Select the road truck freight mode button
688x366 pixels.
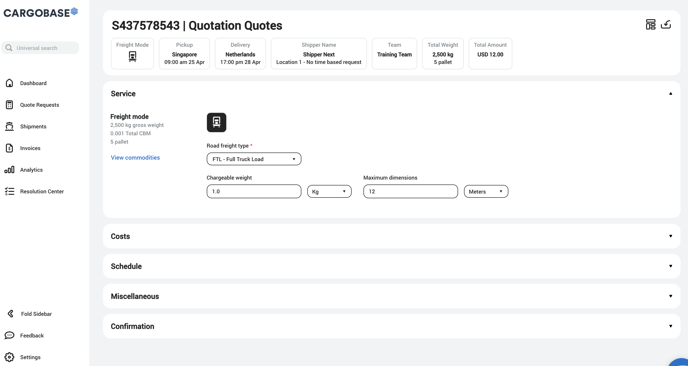[216, 122]
